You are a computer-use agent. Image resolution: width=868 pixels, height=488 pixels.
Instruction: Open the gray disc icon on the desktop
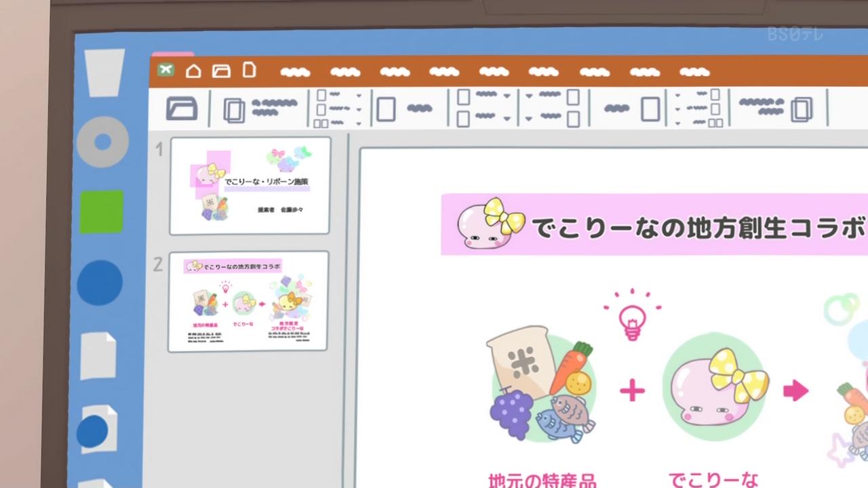coord(102,142)
